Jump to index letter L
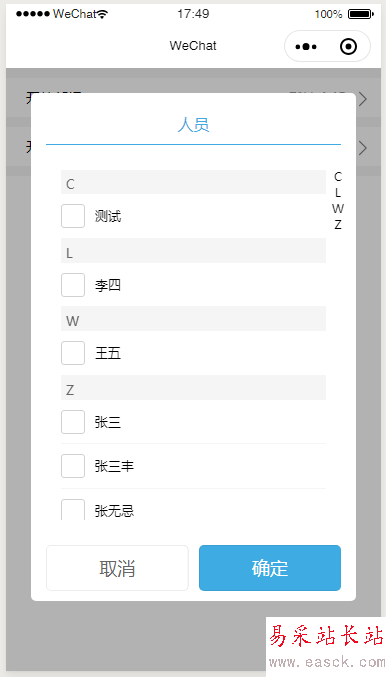The image size is (386, 677). pyautogui.click(x=338, y=193)
